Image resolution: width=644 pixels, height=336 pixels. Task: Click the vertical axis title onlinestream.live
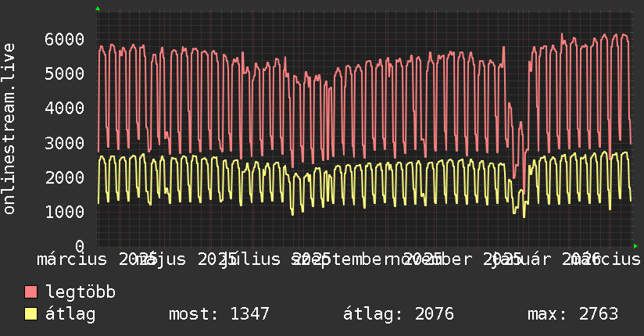(9, 129)
